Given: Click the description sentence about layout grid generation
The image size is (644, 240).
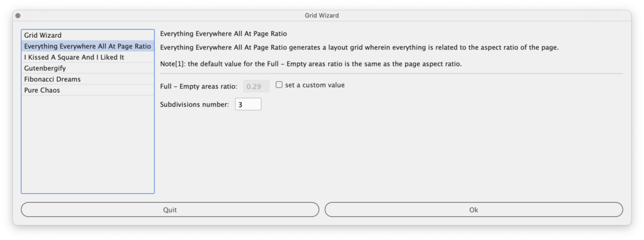Looking at the screenshot, I should click(359, 47).
